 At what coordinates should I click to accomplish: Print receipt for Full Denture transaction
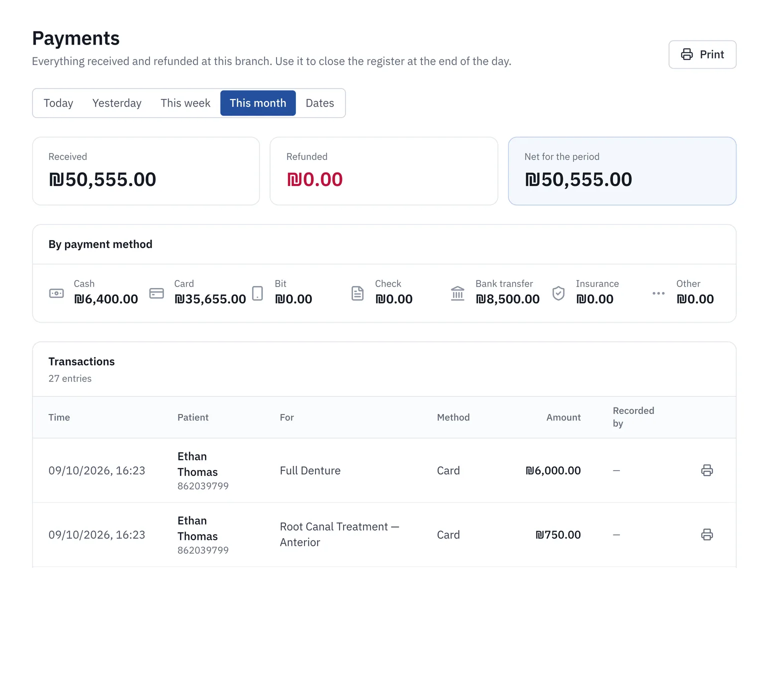pyautogui.click(x=707, y=470)
